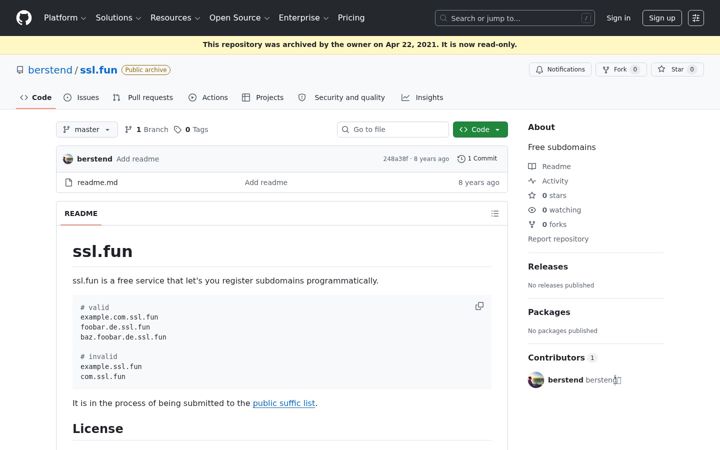Click berstend avatar in commit row
This screenshot has width=720, height=450.
coord(68,159)
